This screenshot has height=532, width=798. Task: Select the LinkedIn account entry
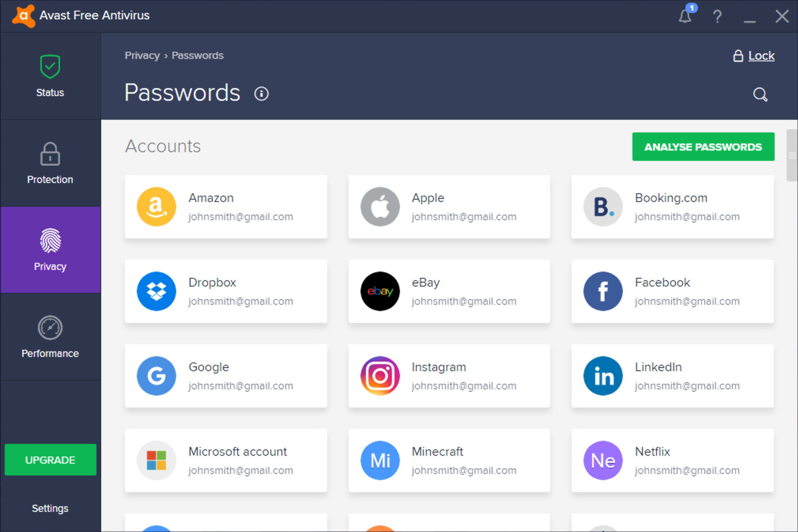[672, 376]
